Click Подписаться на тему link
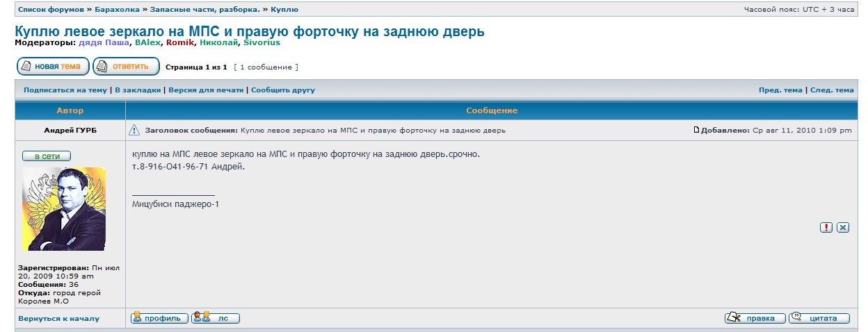Screen dimensions: 868x332 click(65, 90)
